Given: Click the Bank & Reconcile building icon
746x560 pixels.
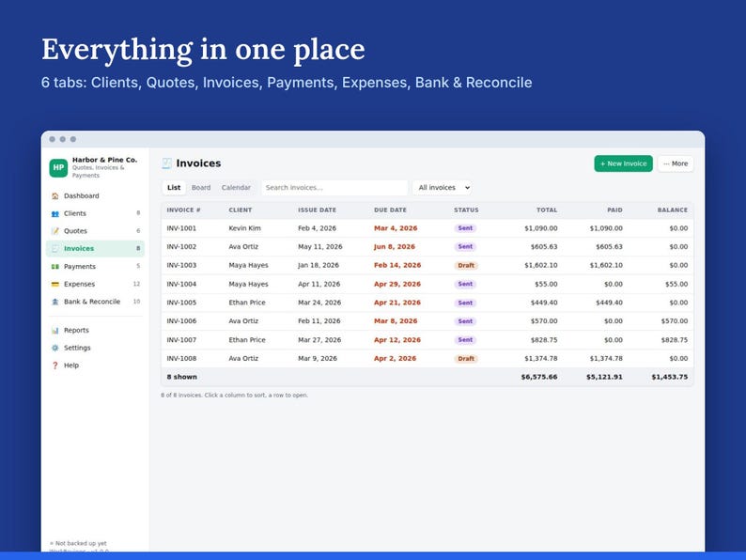Looking at the screenshot, I should 55,302.
